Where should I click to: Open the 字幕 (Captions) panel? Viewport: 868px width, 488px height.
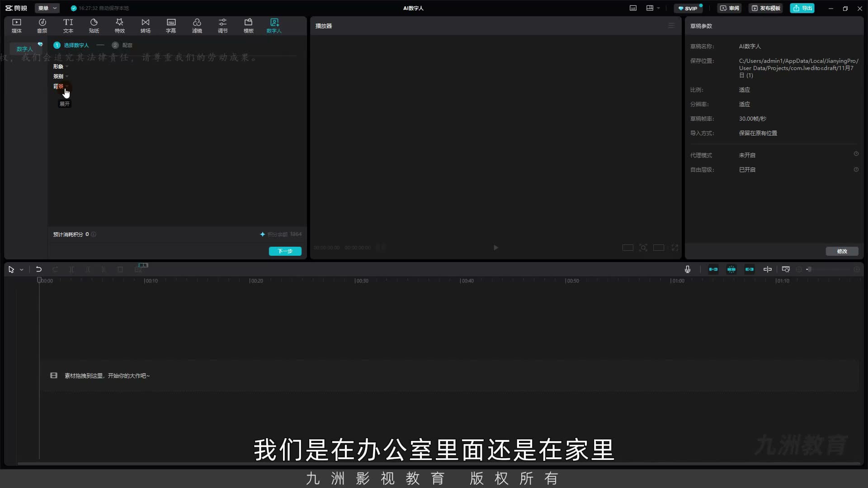[x=171, y=26]
